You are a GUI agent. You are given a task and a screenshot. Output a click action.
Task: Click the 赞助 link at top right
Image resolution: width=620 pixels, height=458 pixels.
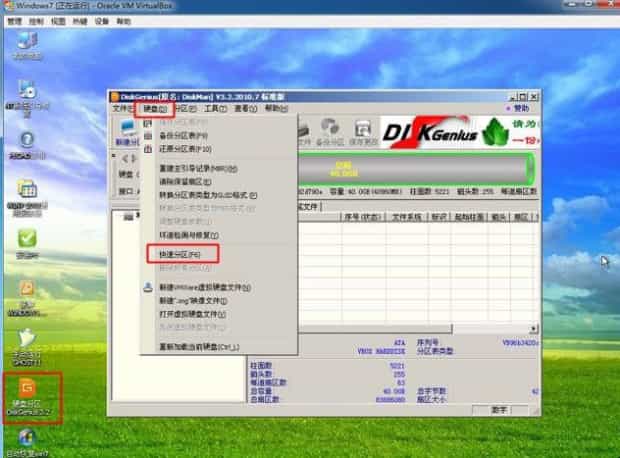521,108
